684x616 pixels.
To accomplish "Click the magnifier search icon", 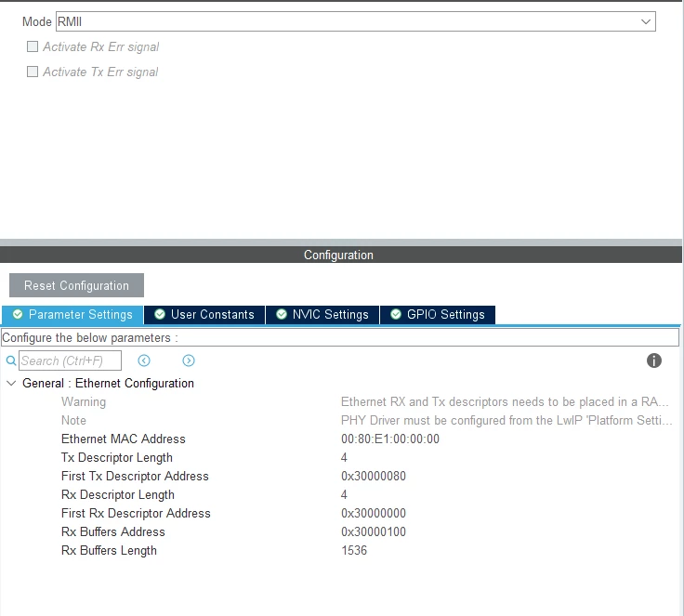I will coord(11,360).
